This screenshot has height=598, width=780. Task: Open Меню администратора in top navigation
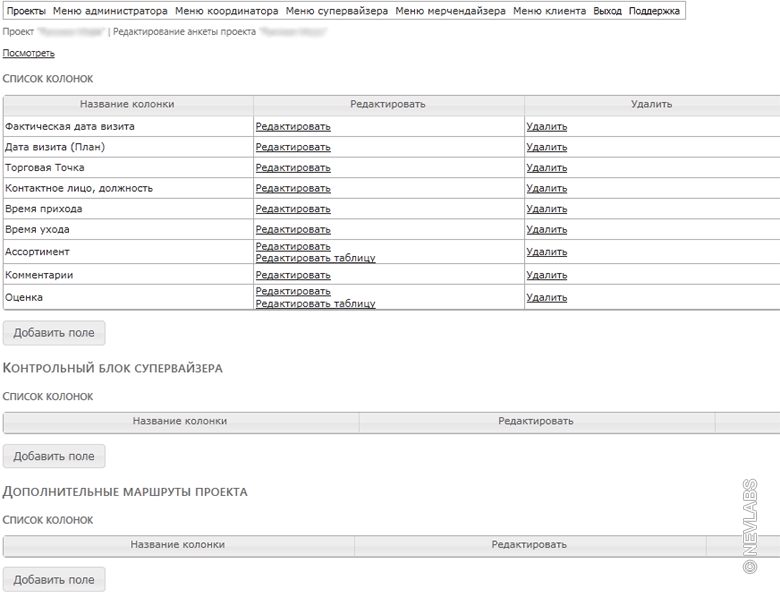pos(110,11)
